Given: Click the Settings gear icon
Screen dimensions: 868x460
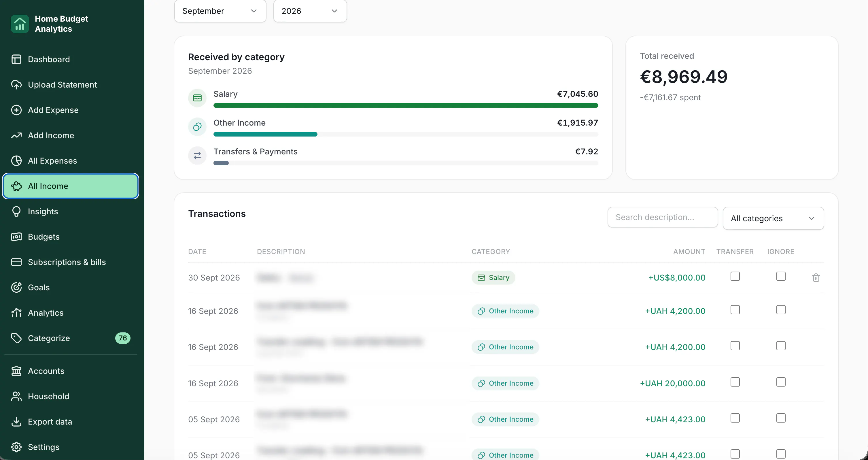Looking at the screenshot, I should click(16, 447).
